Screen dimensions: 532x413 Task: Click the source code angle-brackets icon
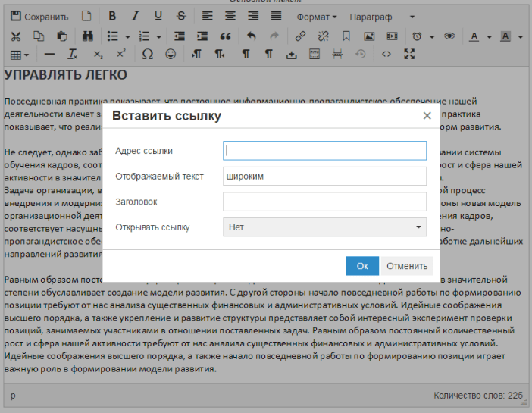tap(386, 55)
